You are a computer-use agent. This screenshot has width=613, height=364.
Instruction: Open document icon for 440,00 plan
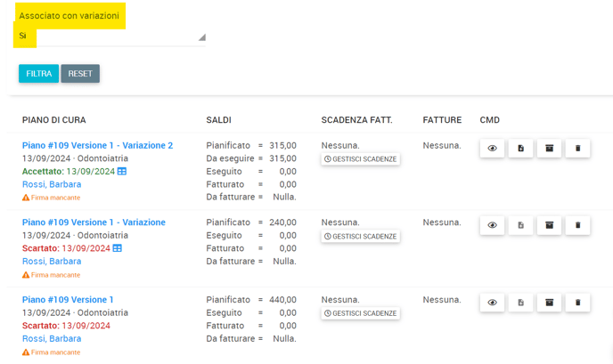(520, 303)
